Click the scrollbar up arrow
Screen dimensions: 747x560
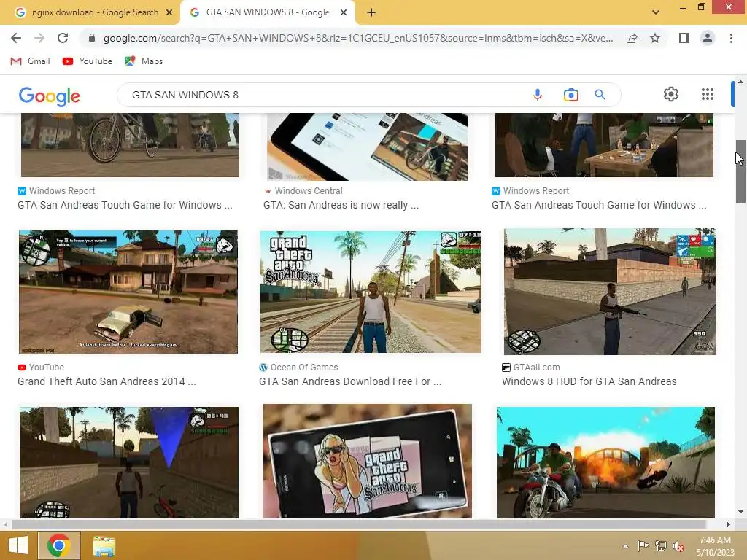pos(740,82)
